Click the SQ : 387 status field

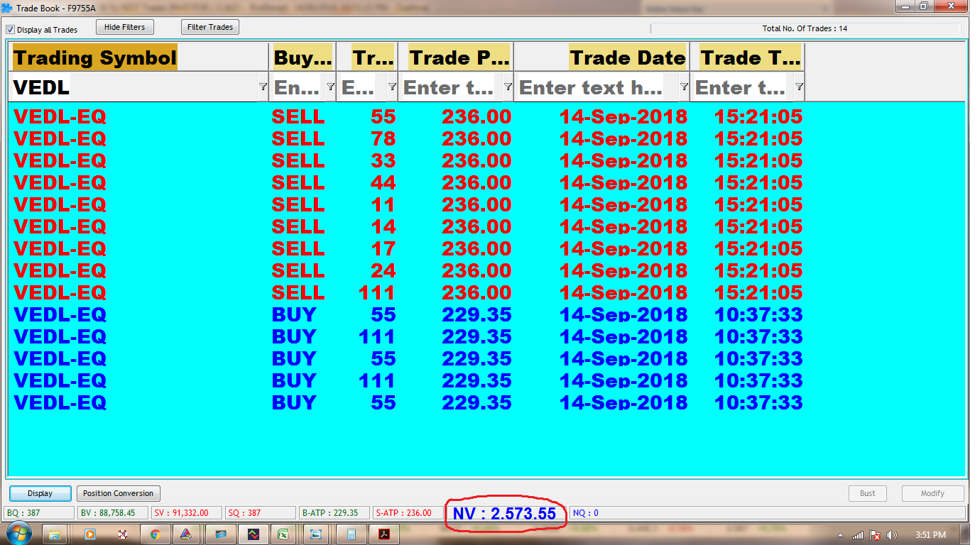(261, 512)
